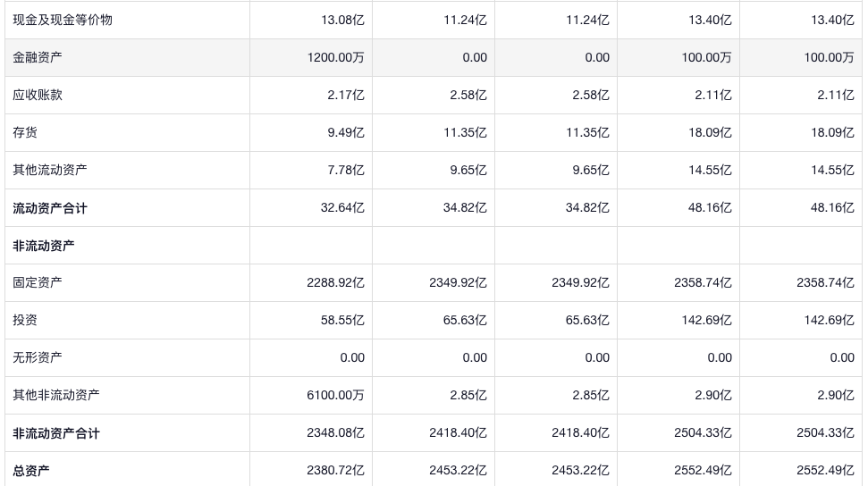Select the 6100.00万 value cell
Viewport: 868px width, 486px height.
(335, 395)
